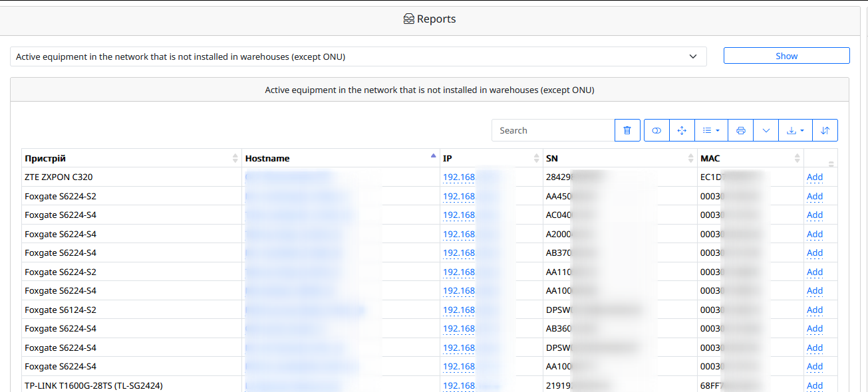Sort by IP column arrows

point(537,158)
